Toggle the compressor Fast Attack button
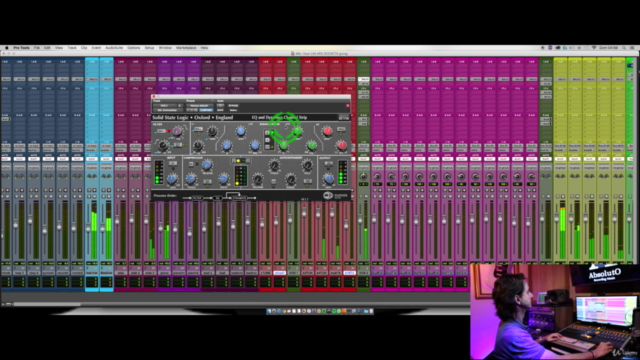The height and width of the screenshot is (360, 640). pyautogui.click(x=207, y=182)
